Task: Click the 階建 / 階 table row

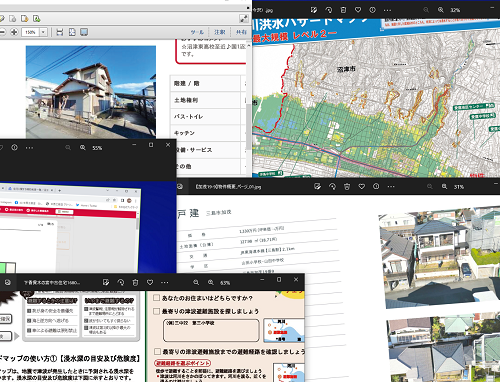Action: pos(208,83)
